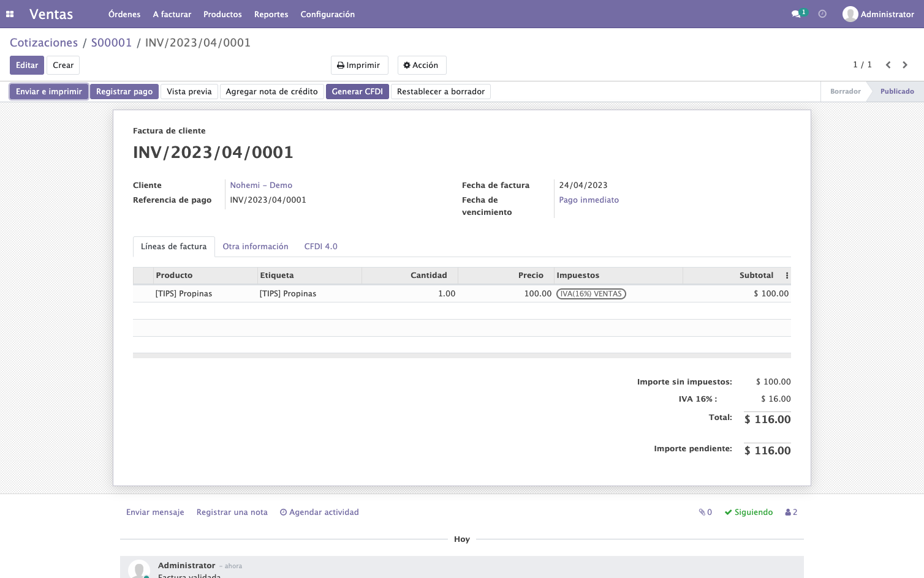Open the followers count icon
This screenshot has height=578, width=924.
[791, 512]
